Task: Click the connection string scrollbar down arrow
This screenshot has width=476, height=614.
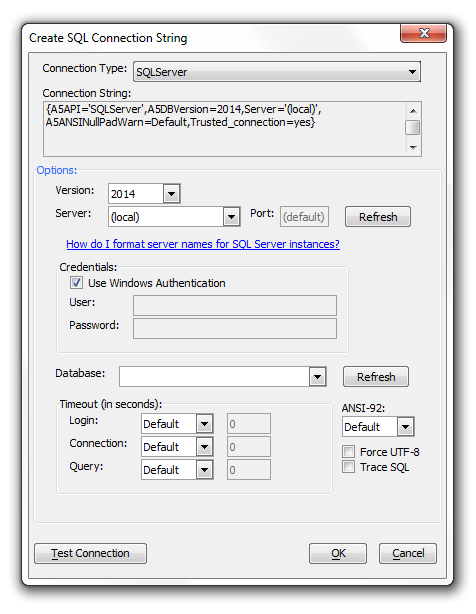Action: (x=413, y=148)
